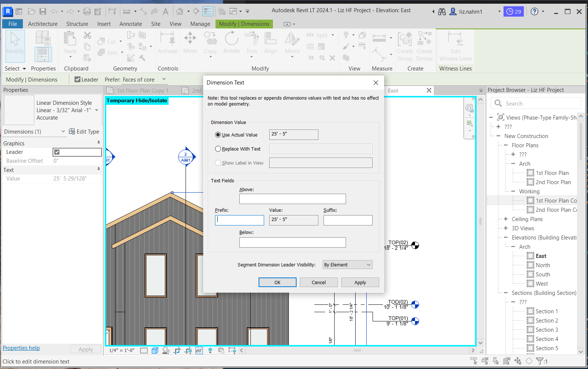Select Replace With Text radio button
588x369 pixels.
coord(218,149)
